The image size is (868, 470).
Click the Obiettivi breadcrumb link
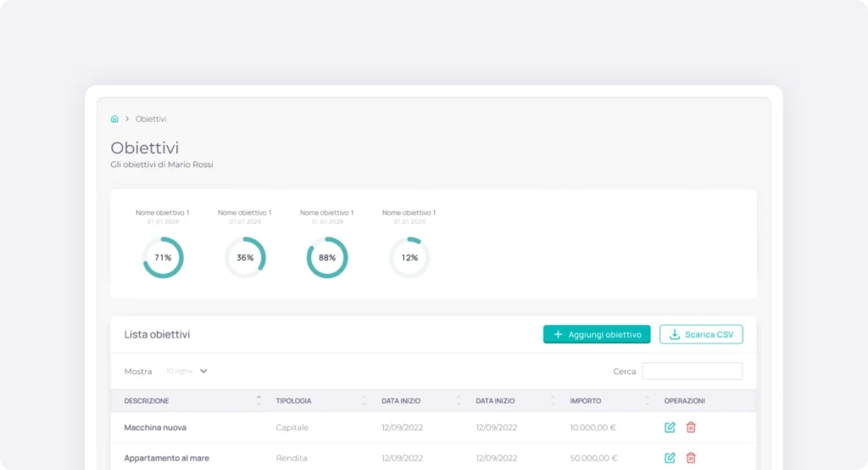click(x=151, y=119)
